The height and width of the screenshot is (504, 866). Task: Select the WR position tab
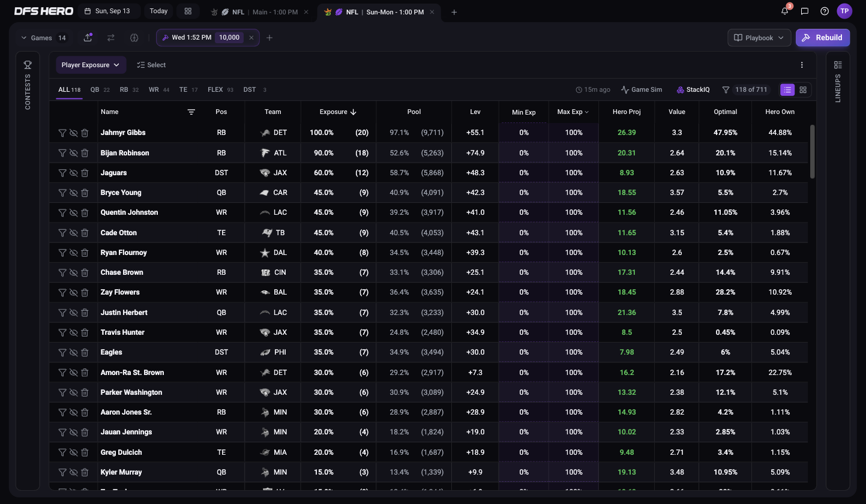[x=159, y=89]
